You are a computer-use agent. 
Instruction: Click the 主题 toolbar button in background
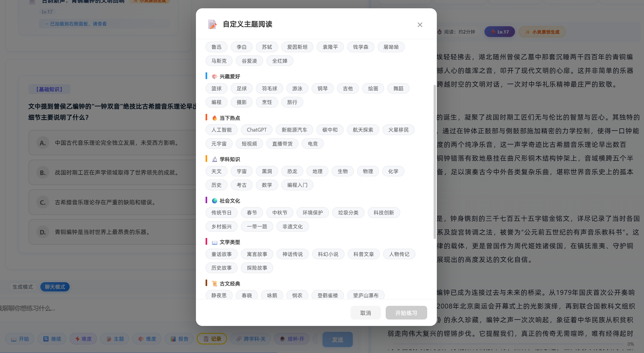click(115, 339)
